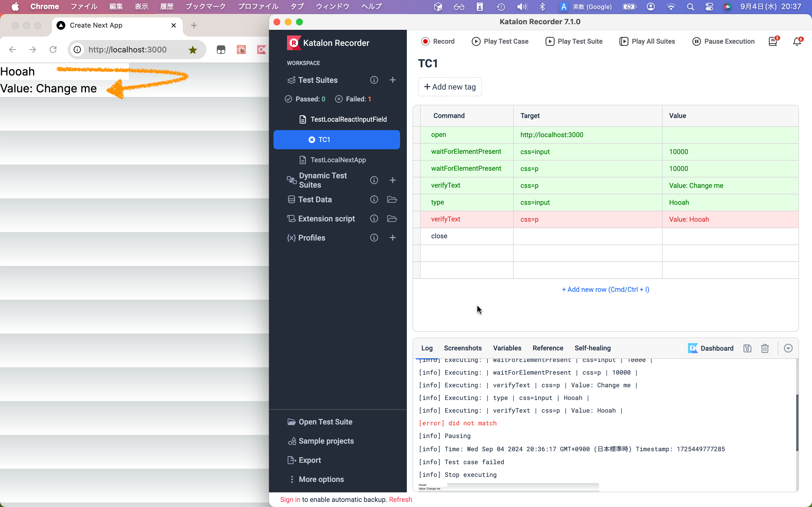The width and height of the screenshot is (812, 507).
Task: Expand the Dynamic Test Suites section
Action: 323,180
